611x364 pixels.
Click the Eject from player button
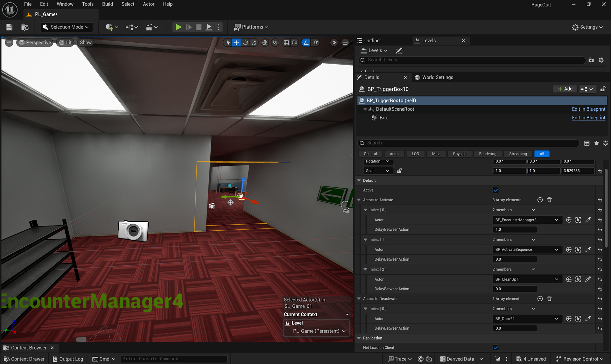tap(209, 27)
